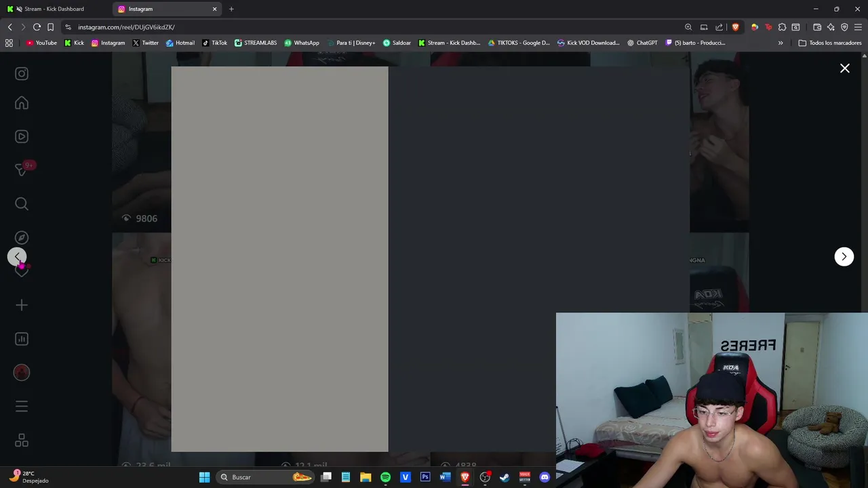The image size is (868, 488).
Task: Click the address bar URL
Action: point(126,27)
